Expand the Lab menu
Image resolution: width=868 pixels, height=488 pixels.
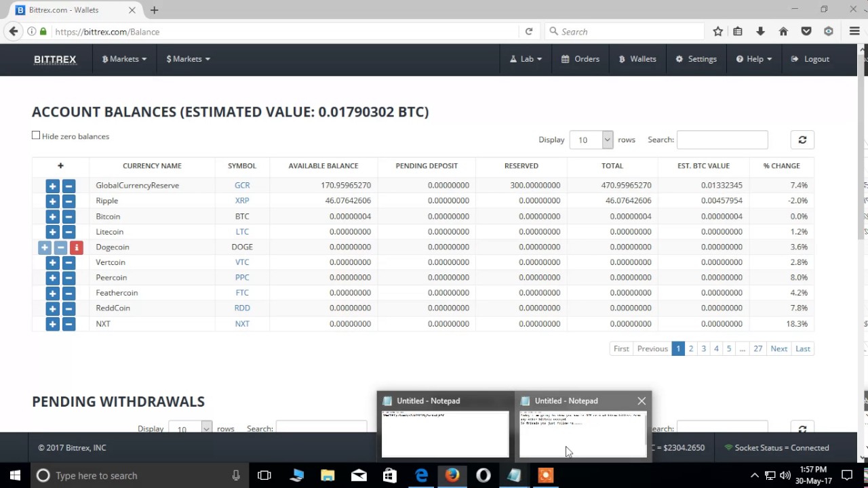click(x=526, y=59)
